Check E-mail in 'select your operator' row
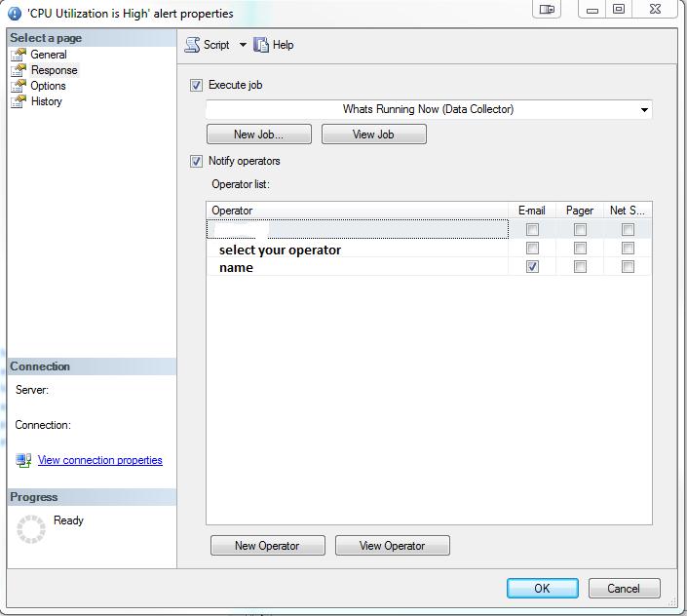Viewport: 687px width, 616px height. point(532,248)
